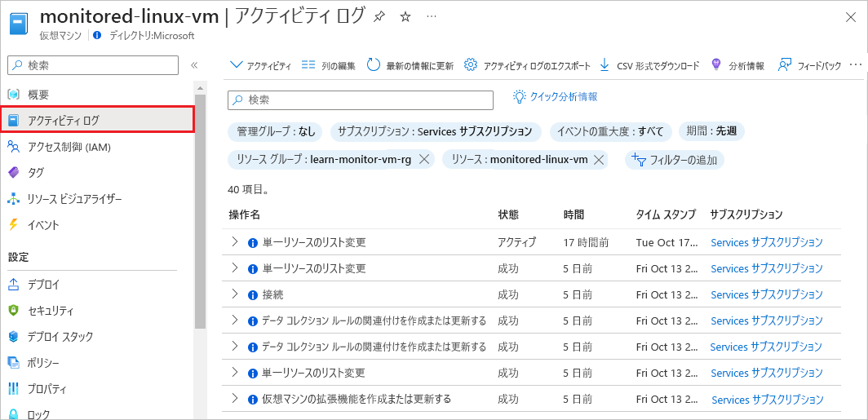Select アクティビティ ログ in the sidebar
The width and height of the screenshot is (868, 420).
[97, 120]
